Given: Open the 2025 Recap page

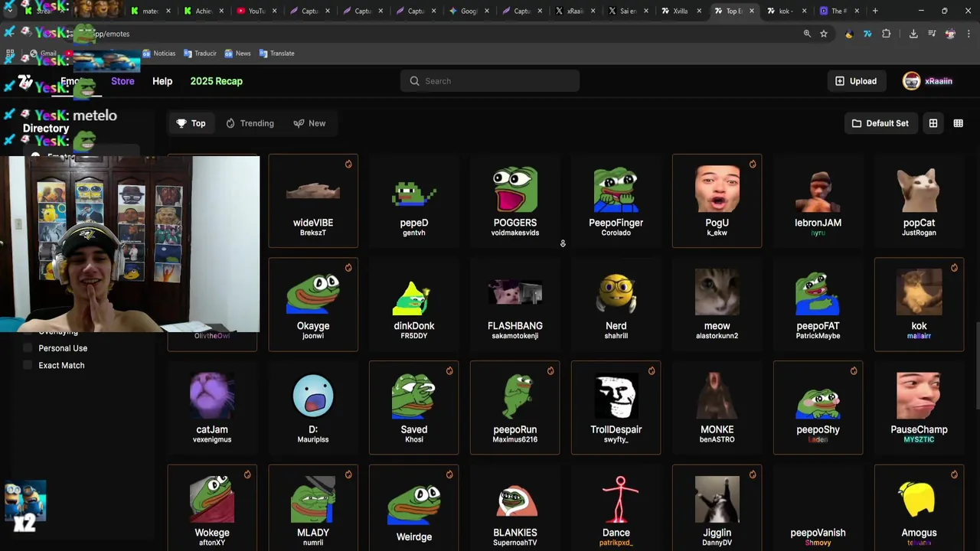Looking at the screenshot, I should (x=216, y=81).
